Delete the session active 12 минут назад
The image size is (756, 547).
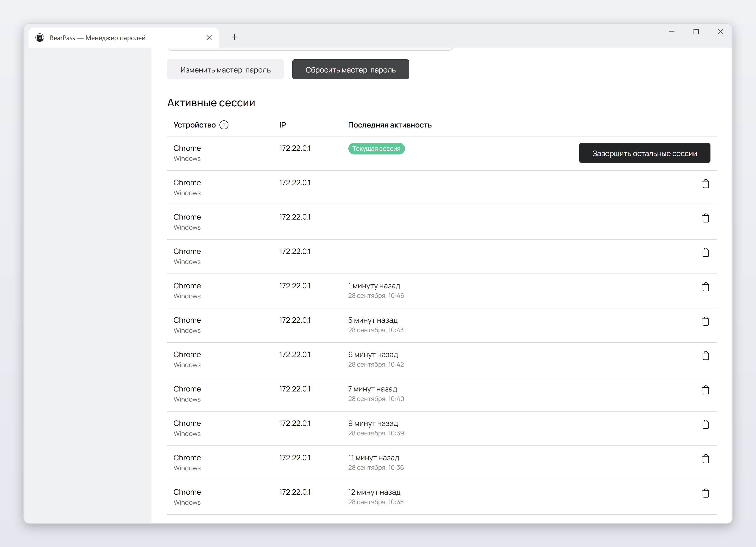706,493
